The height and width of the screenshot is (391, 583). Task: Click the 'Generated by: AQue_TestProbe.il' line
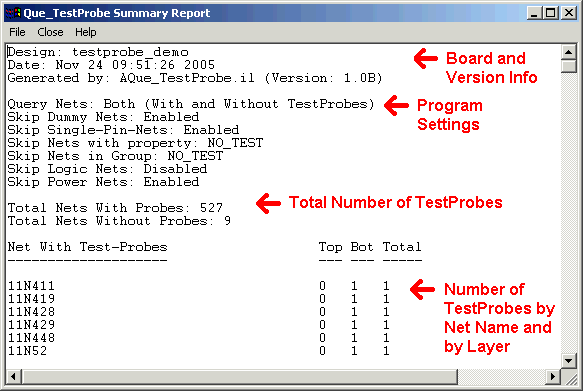point(194,78)
